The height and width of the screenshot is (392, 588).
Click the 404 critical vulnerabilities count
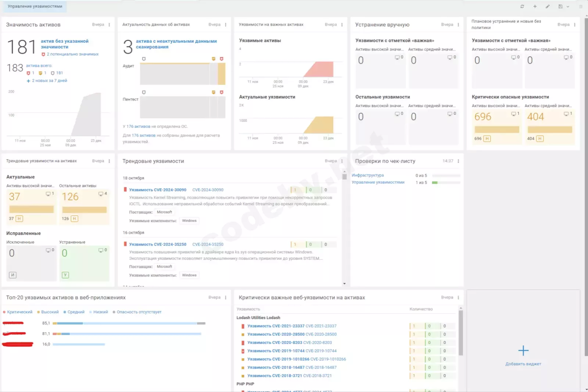[x=535, y=117]
